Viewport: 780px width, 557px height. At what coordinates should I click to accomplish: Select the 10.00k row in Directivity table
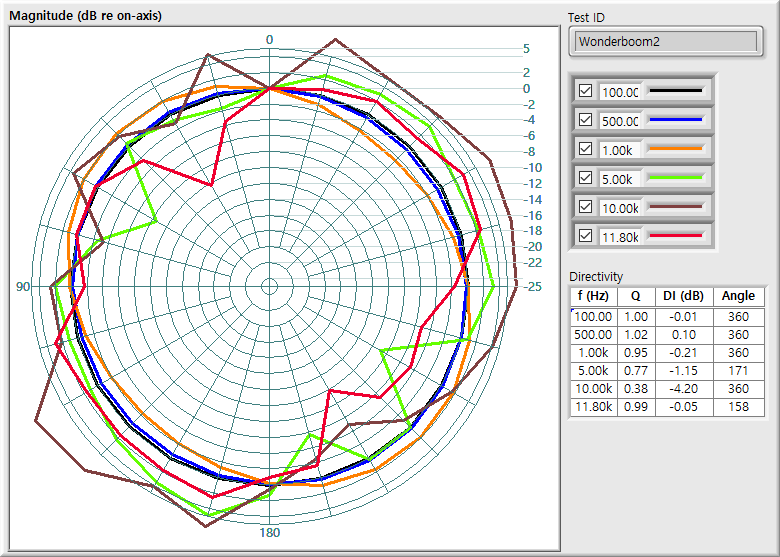(668, 388)
